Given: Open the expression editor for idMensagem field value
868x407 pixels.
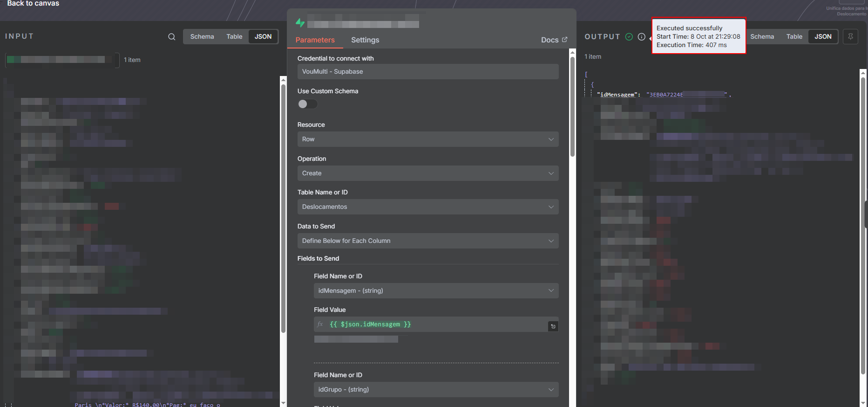Looking at the screenshot, I should (x=553, y=326).
